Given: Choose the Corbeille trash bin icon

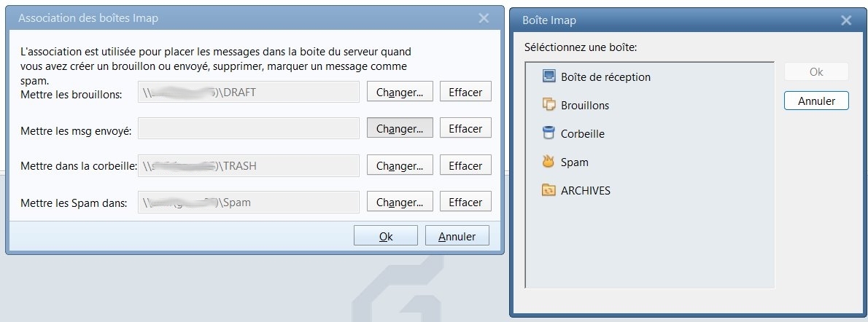Looking at the screenshot, I should point(549,133).
